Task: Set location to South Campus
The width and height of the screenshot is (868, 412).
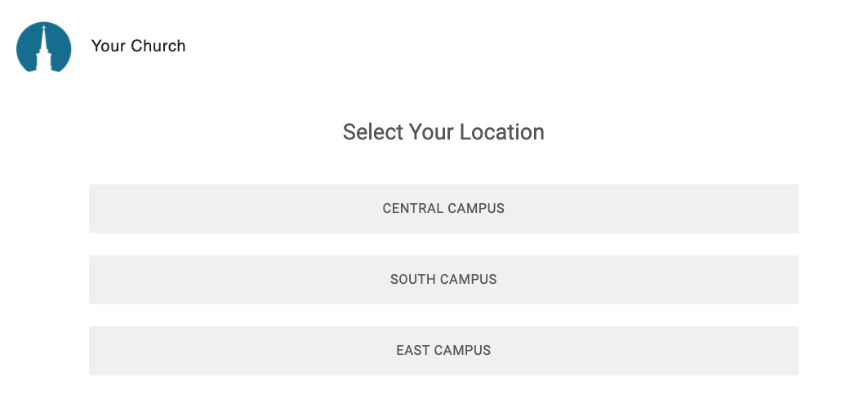Action: tap(443, 280)
